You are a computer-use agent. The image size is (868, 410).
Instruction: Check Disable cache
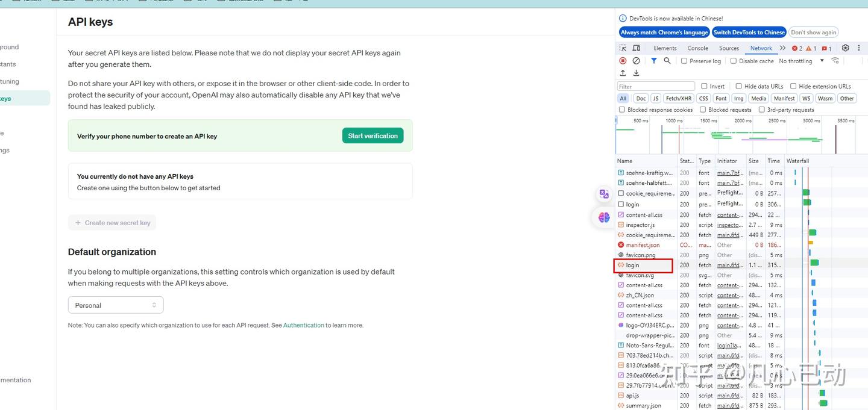[734, 61]
